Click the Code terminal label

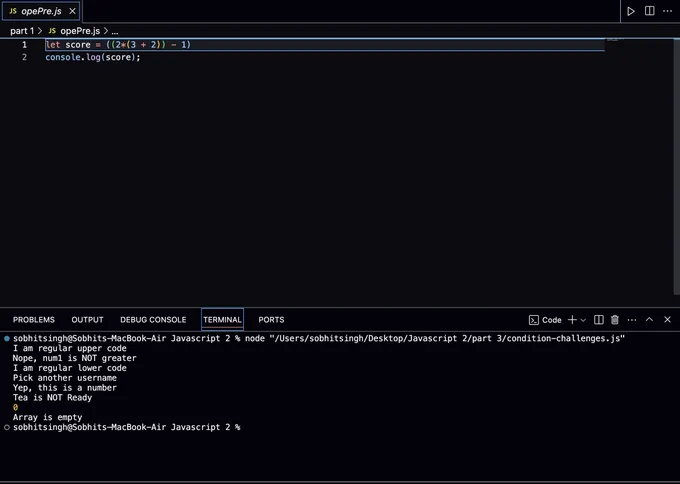pos(552,320)
